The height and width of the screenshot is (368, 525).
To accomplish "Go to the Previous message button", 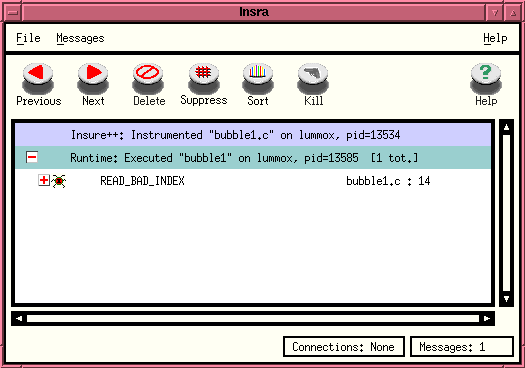I will click(38, 78).
